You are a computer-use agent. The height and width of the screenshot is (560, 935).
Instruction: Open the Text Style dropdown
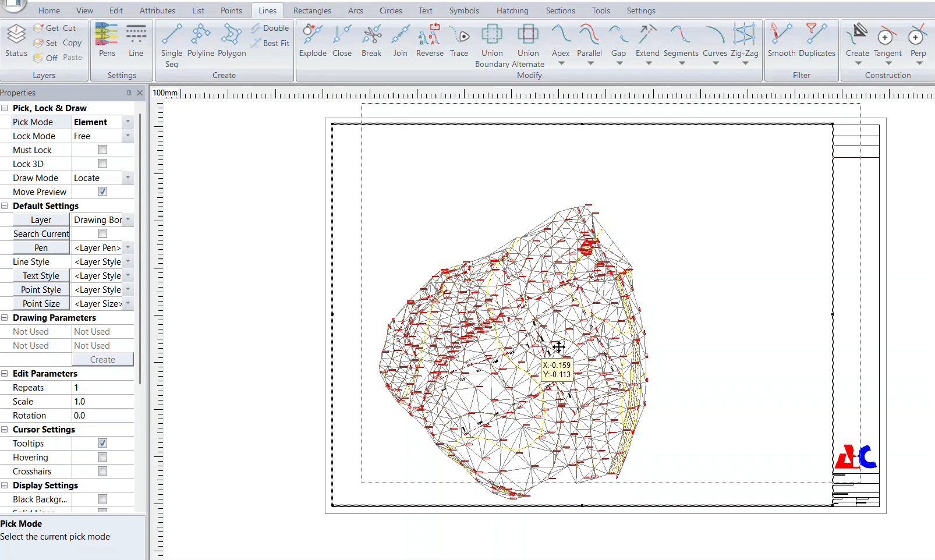127,275
